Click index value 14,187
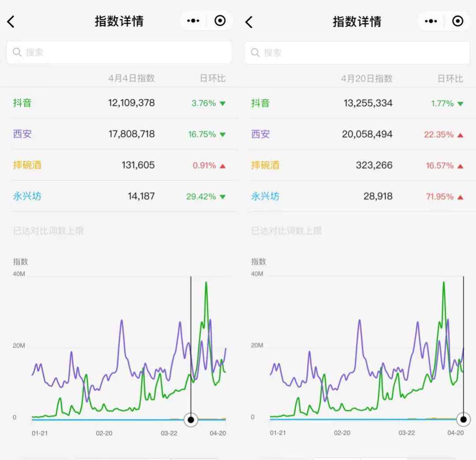This screenshot has width=476, height=460. click(x=141, y=196)
